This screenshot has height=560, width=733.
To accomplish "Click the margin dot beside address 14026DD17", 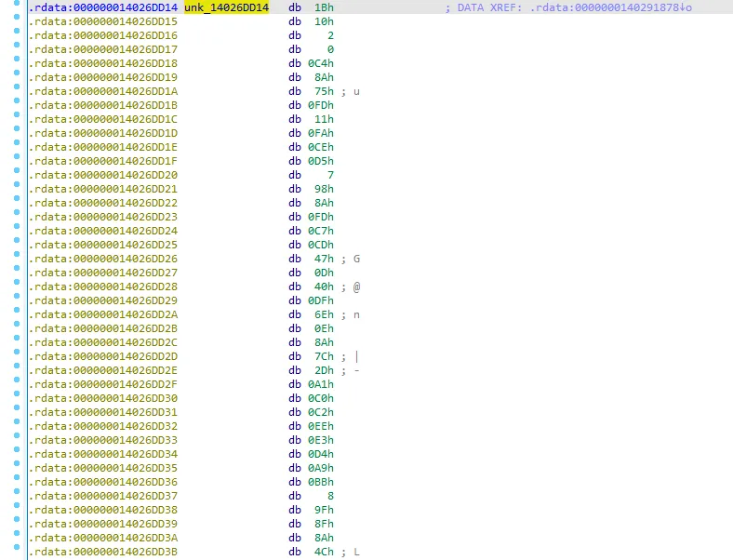I will pos(17,49).
